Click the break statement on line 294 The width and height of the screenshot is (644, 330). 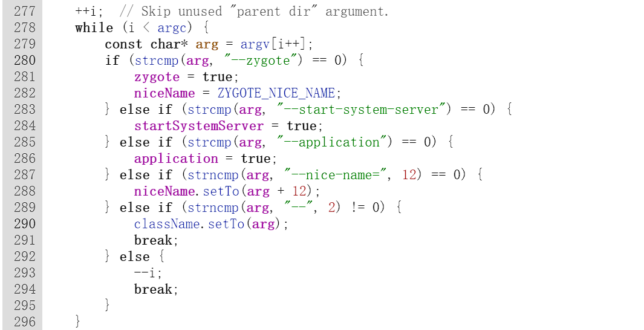click(155, 289)
